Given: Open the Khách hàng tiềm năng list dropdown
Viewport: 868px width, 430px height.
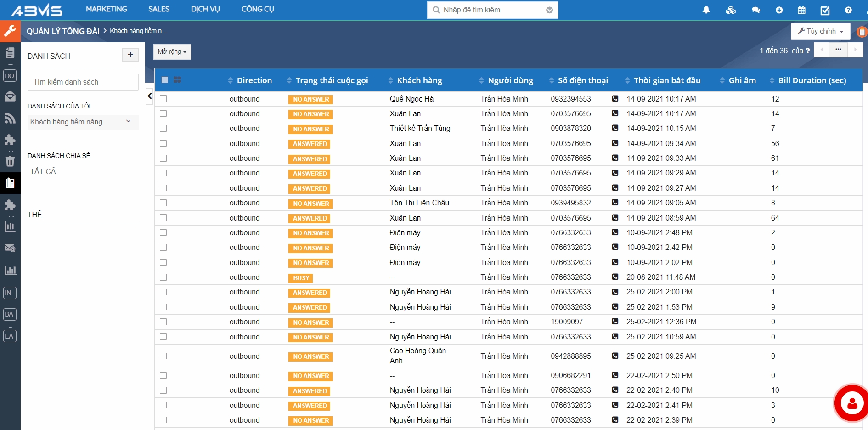Looking at the screenshot, I should tap(83, 122).
